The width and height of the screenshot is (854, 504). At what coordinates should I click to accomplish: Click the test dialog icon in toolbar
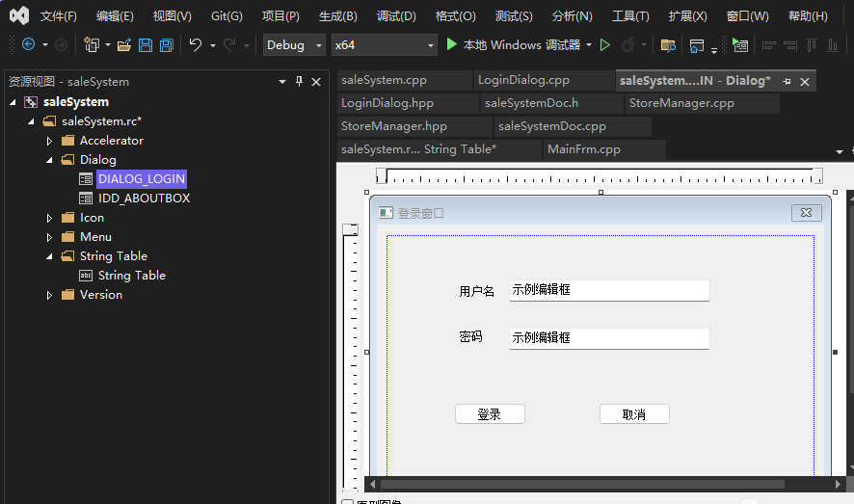pyautogui.click(x=740, y=44)
